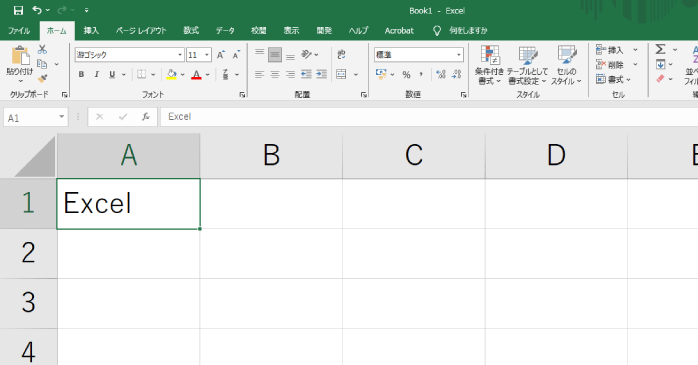Open the font size box showing 11
Viewport: 698px width, 365px height.
click(x=199, y=55)
